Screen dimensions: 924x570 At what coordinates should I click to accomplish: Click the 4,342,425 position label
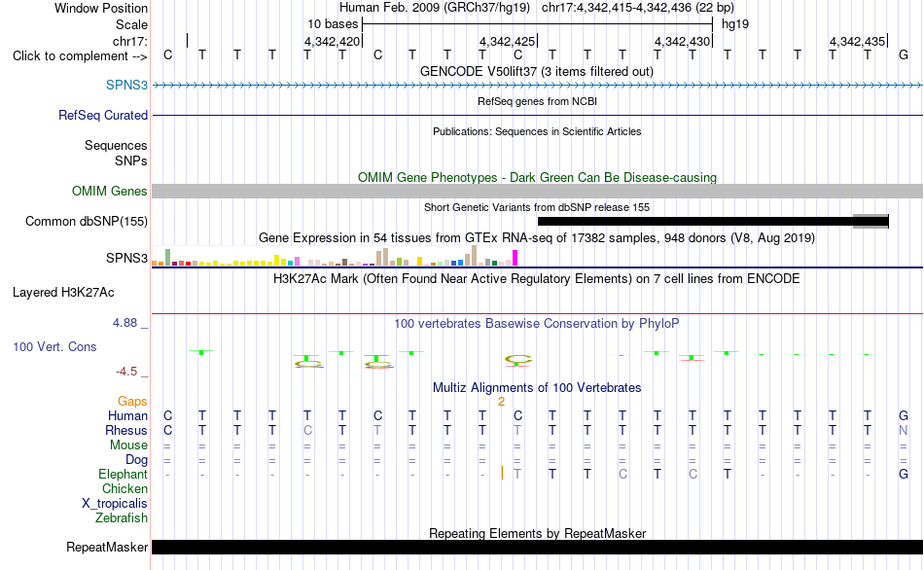[x=507, y=41]
